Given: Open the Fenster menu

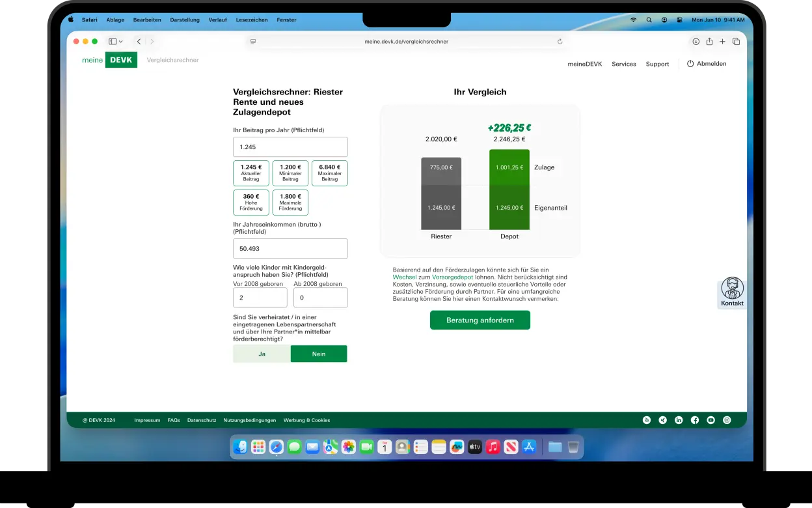Looking at the screenshot, I should pos(286,20).
